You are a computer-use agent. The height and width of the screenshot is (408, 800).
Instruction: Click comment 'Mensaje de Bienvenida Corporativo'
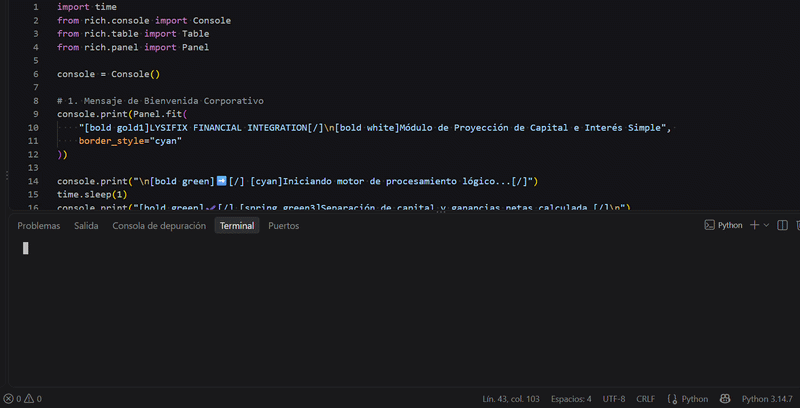(x=174, y=101)
